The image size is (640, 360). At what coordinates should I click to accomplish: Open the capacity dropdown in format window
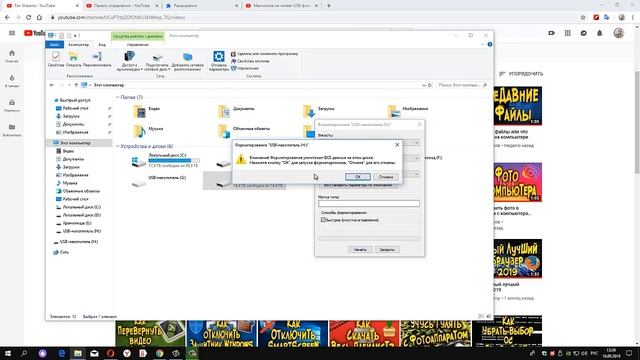click(x=416, y=142)
